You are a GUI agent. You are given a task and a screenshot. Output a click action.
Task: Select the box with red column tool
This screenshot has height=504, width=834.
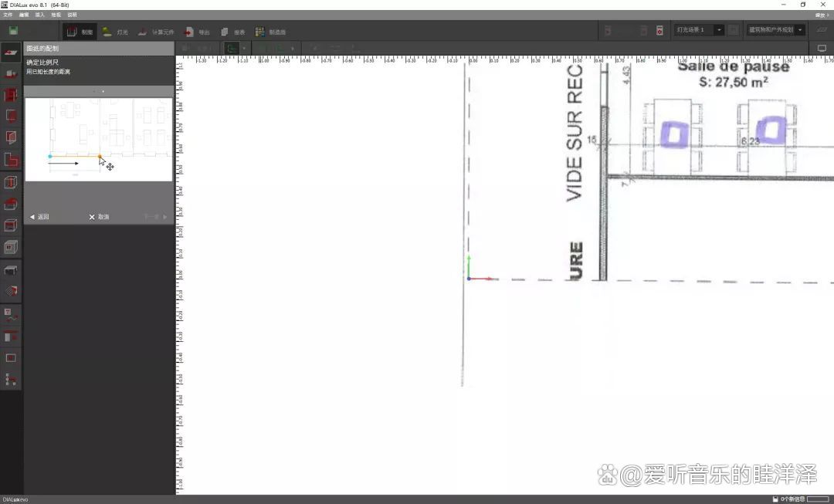click(11, 182)
